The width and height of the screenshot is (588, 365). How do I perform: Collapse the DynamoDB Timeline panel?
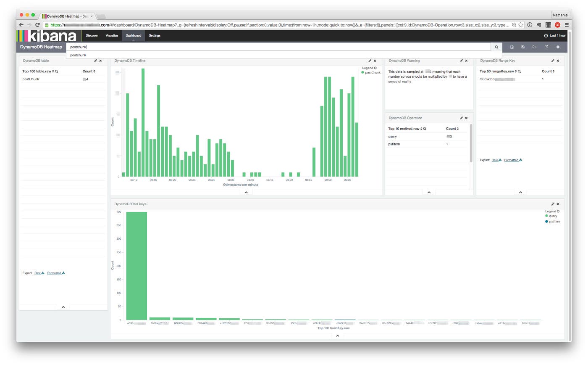coord(246,192)
